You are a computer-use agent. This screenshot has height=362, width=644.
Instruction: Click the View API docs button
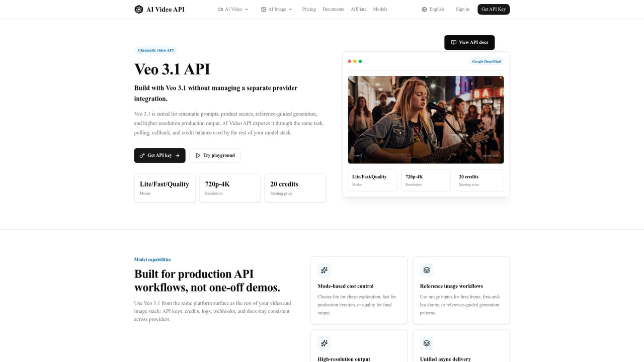469,42
